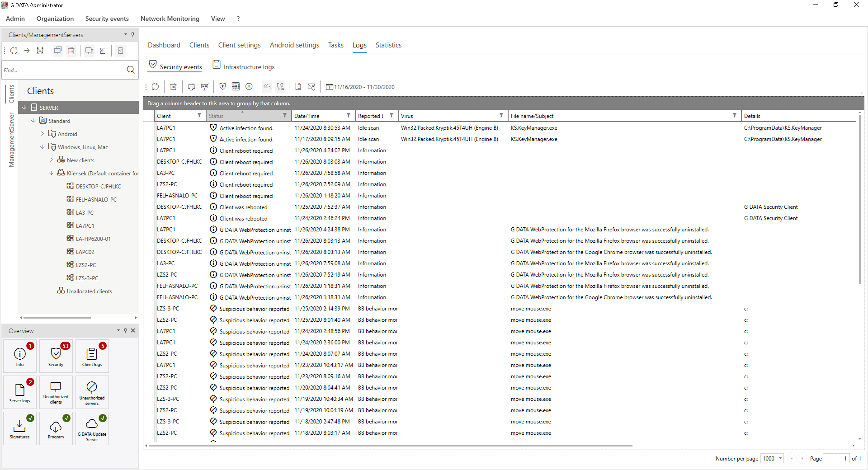Click the magnifier search icon

(131, 70)
